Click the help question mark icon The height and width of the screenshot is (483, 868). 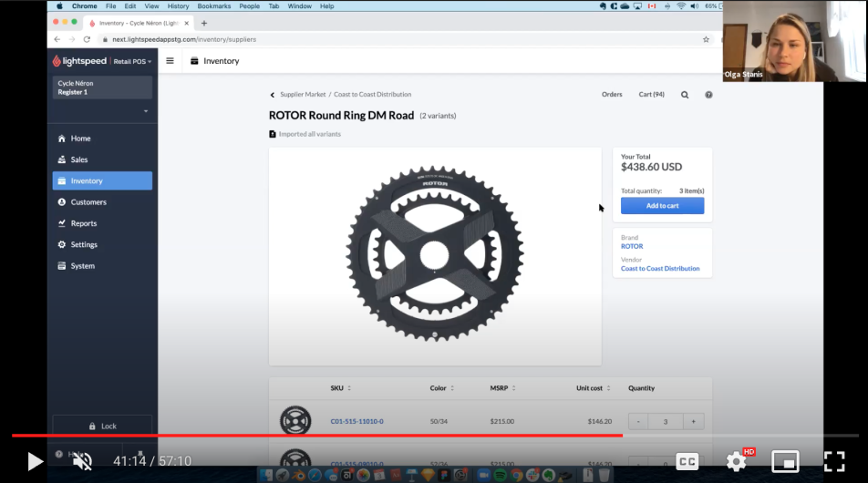(708, 95)
